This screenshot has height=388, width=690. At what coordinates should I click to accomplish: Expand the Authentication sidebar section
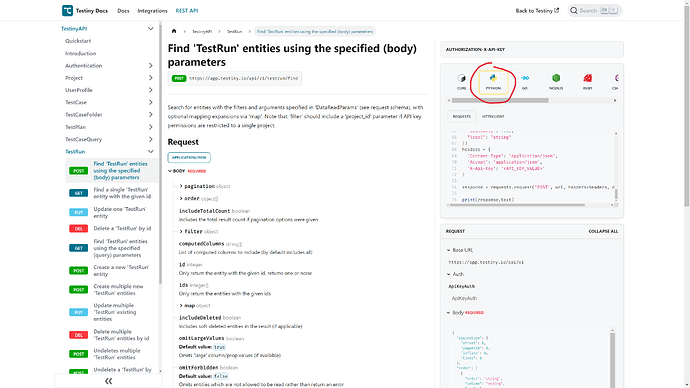tap(150, 66)
